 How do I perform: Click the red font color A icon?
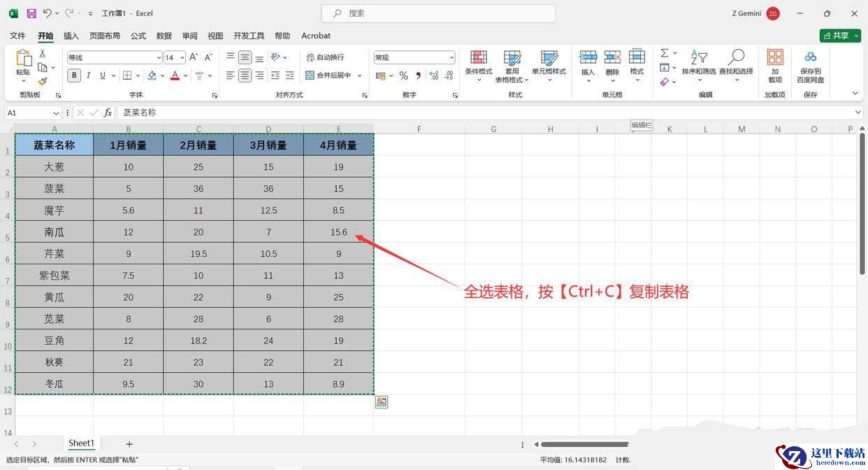[x=175, y=76]
